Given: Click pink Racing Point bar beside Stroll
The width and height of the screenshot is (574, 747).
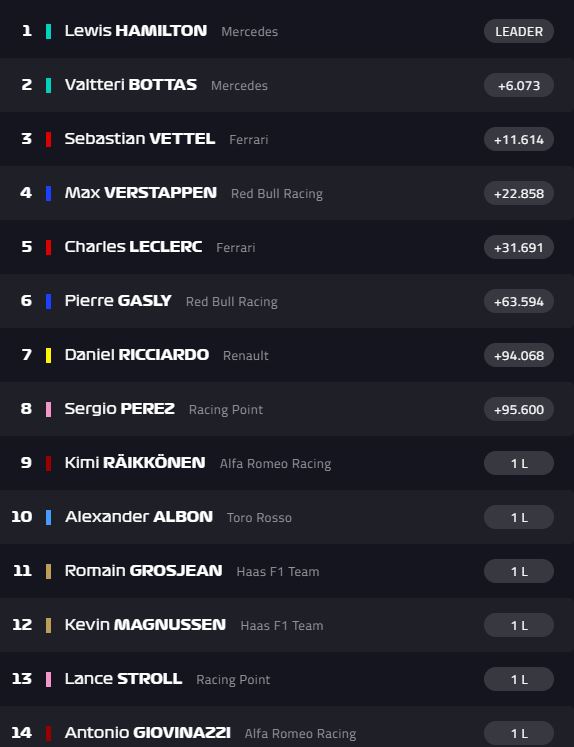Looking at the screenshot, I should coord(48,679).
